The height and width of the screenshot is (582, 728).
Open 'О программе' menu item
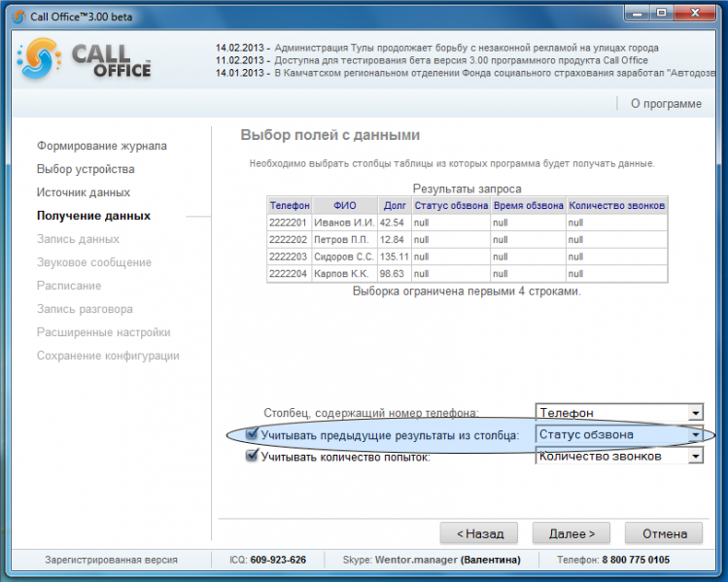pos(666,104)
